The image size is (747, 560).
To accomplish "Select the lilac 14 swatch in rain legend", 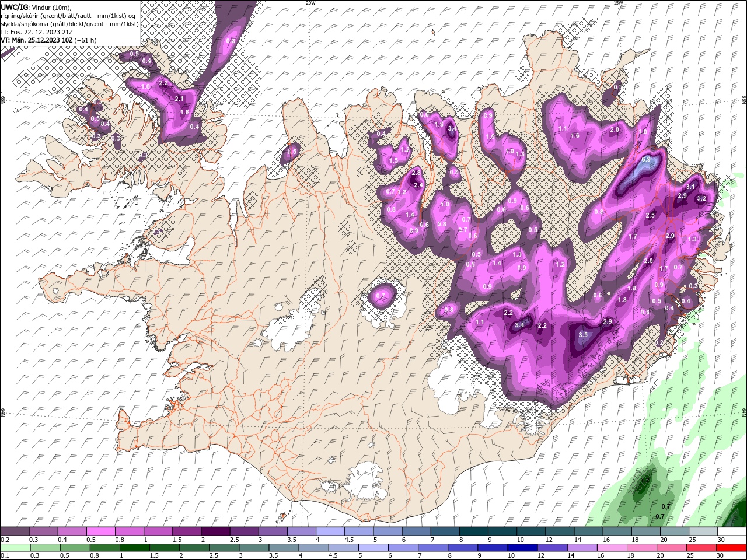I will pos(582,548).
